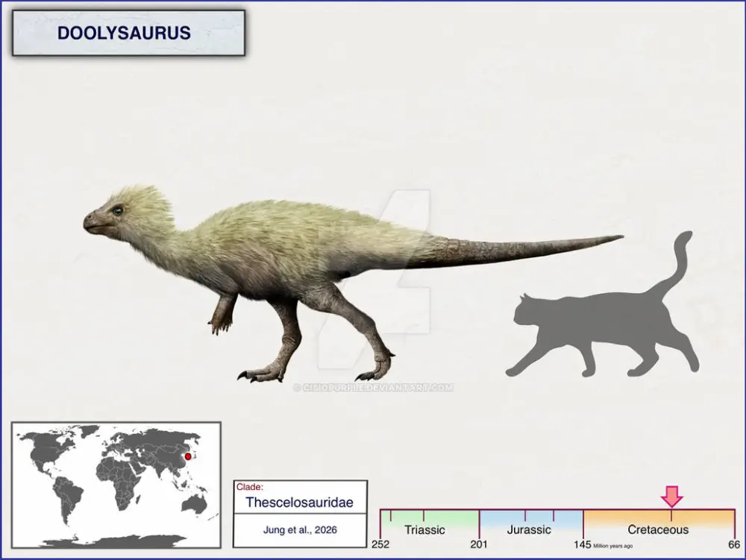Click the 66 timeline end label
The width and height of the screenshot is (746, 560).
click(x=734, y=544)
